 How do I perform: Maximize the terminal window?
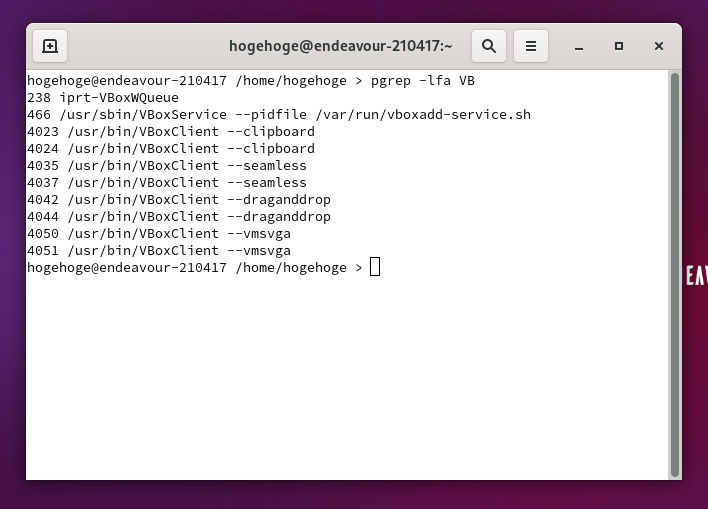click(x=619, y=46)
